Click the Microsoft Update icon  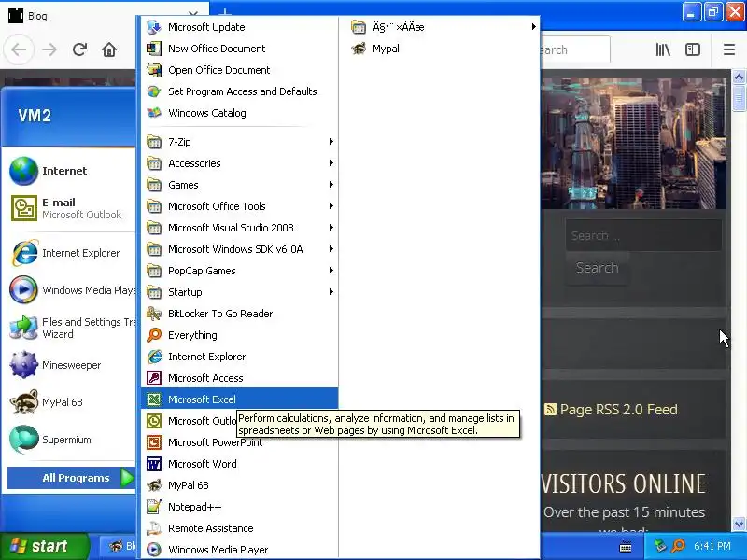click(x=154, y=27)
